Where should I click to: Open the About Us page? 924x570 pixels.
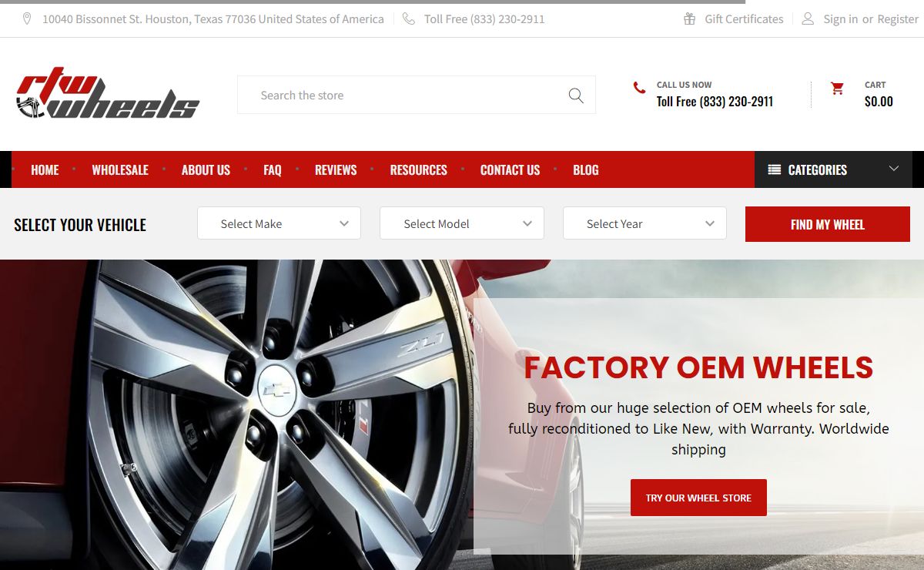(206, 170)
